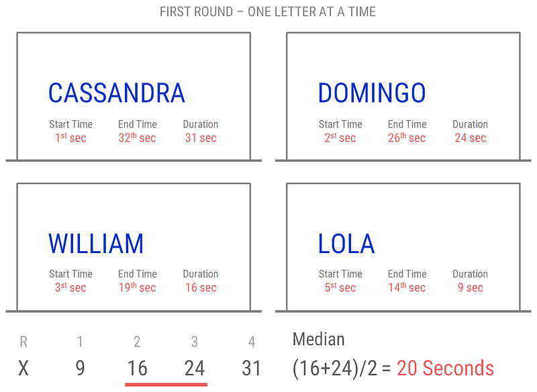Select the WILLIAM name text

point(96,244)
